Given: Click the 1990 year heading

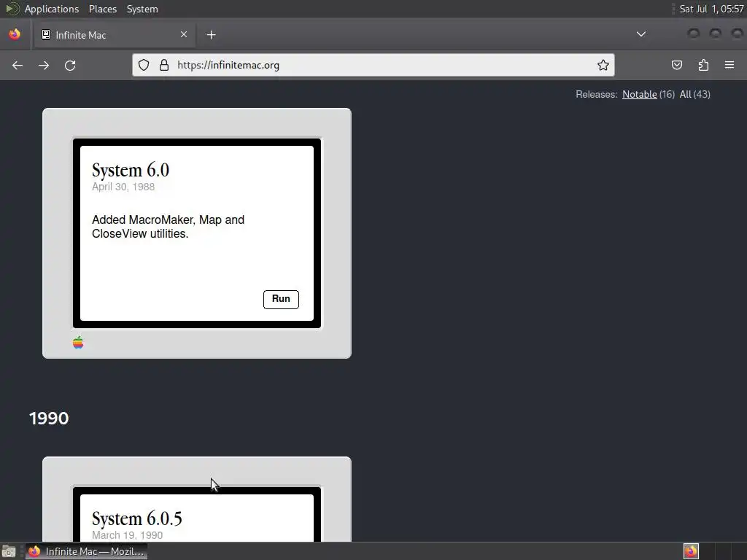Looking at the screenshot, I should coord(49,419).
